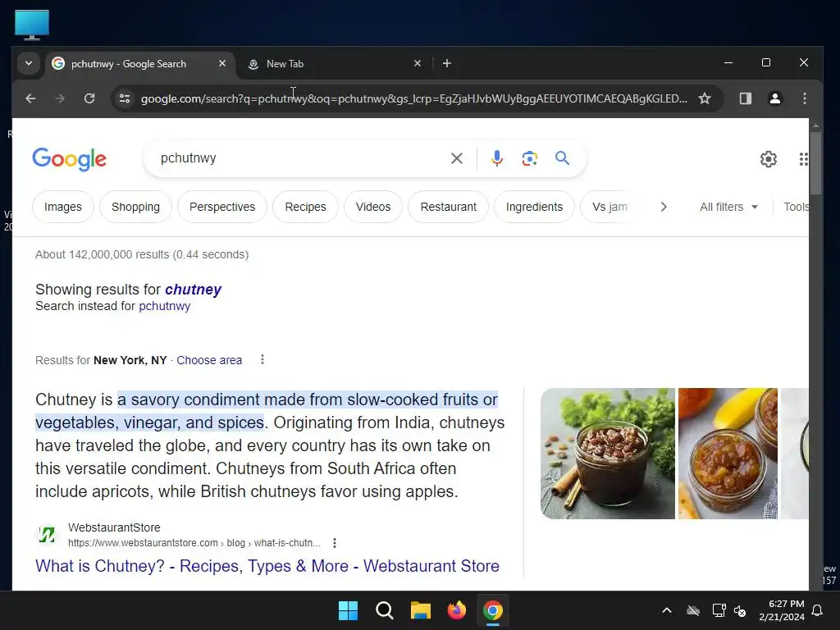The image size is (840, 630).
Task: Select the Ingredients filter chip
Action: pos(534,207)
